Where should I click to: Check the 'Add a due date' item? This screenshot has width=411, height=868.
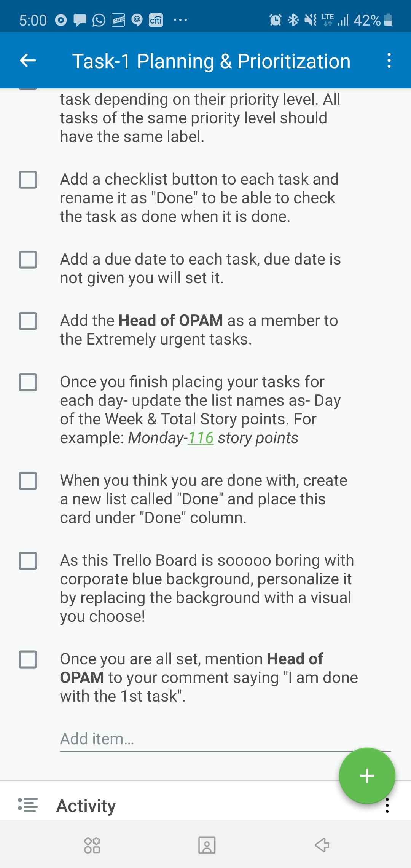(28, 260)
